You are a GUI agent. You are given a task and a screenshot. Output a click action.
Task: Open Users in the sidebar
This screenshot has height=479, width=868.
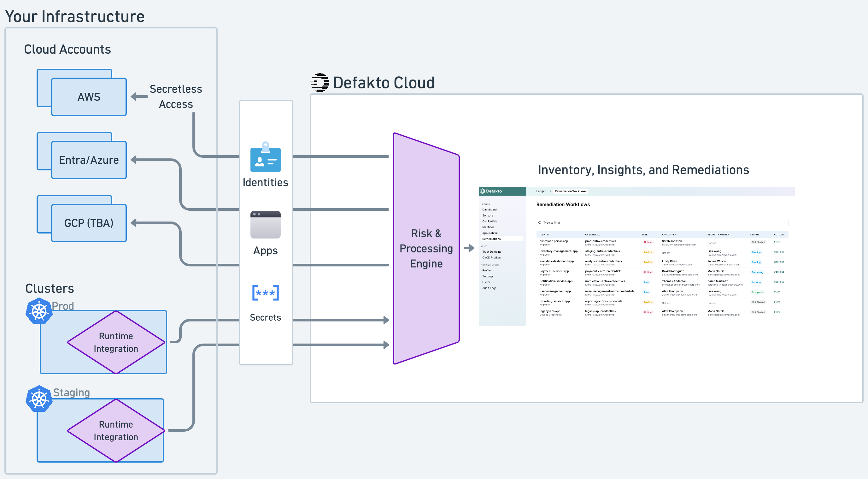486,282
